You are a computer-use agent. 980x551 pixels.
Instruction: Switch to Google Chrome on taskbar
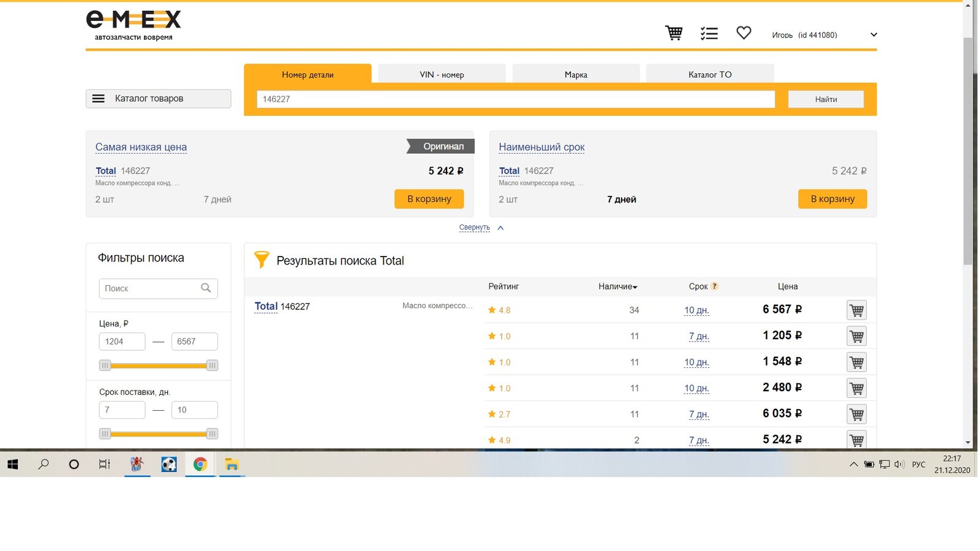[x=200, y=465]
